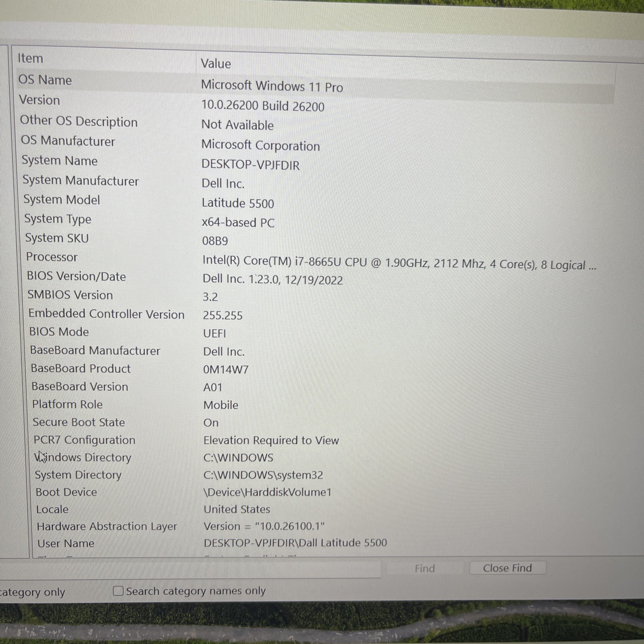Select '0M14W7' baseboard product value
644x644 pixels.
point(226,369)
